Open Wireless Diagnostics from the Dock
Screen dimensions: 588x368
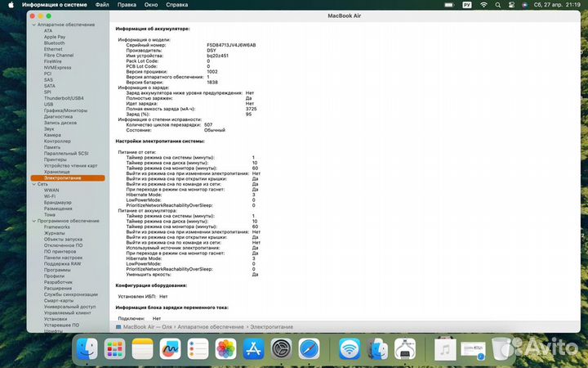350,349
